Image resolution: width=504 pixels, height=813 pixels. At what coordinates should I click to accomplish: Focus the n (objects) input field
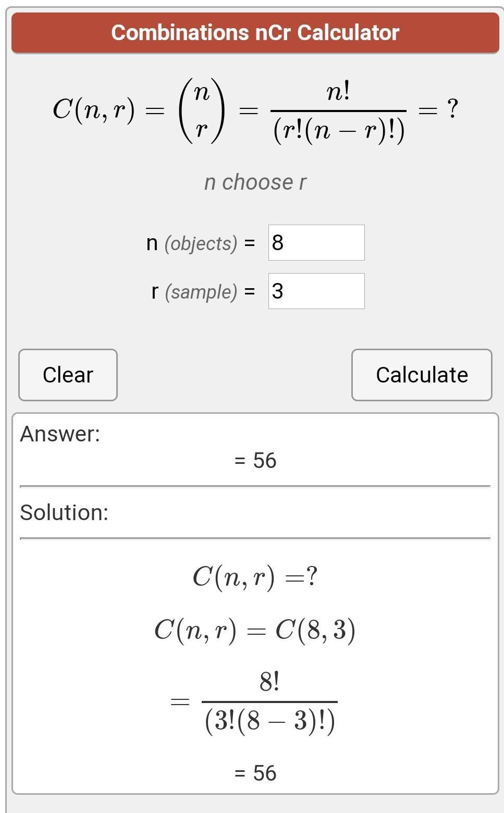(316, 243)
